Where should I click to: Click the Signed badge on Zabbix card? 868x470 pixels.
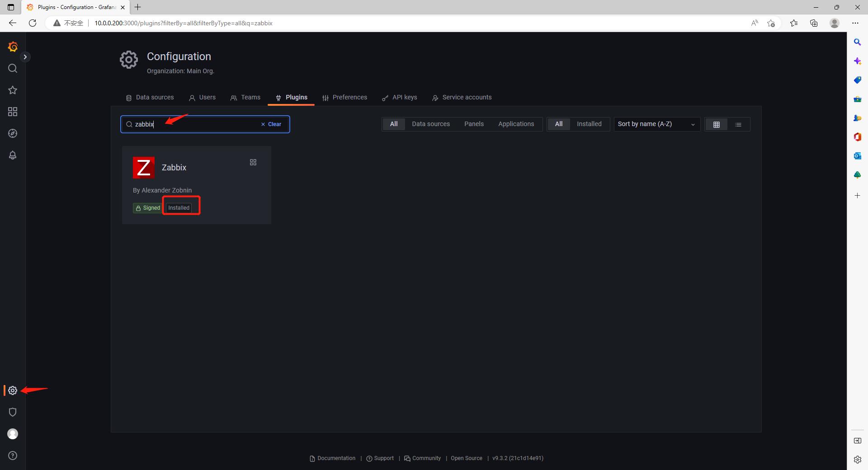pos(148,208)
